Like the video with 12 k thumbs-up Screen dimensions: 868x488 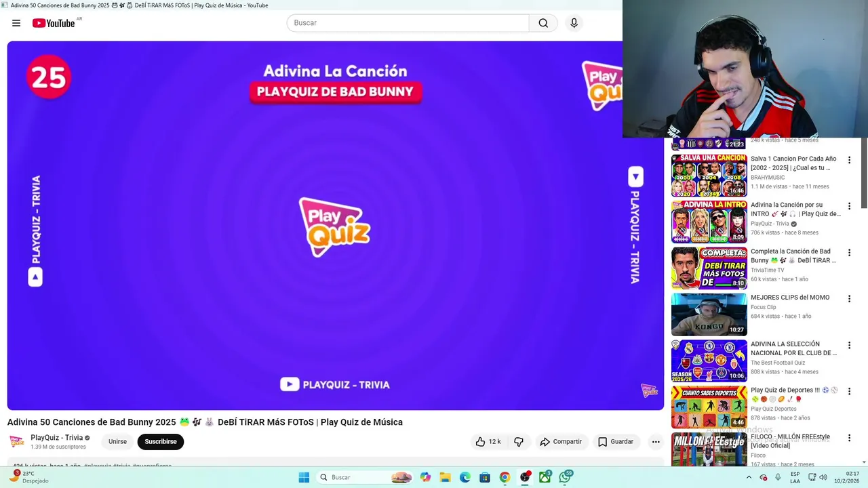488,442
